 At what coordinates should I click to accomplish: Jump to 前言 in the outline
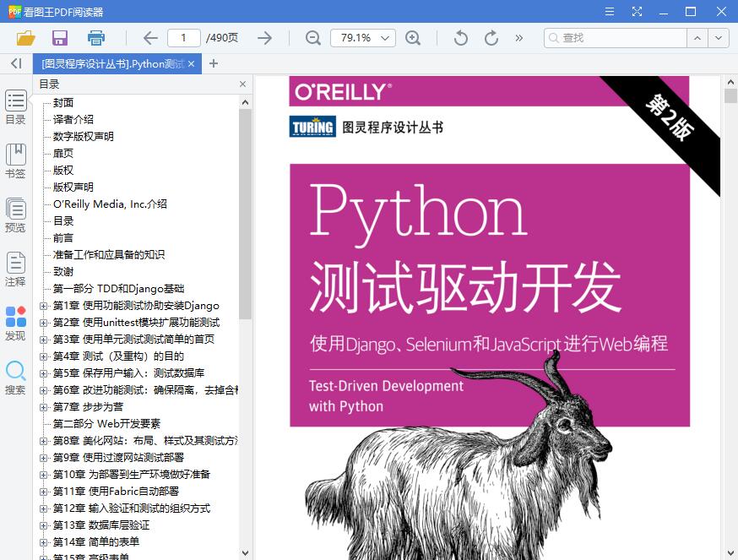(63, 238)
